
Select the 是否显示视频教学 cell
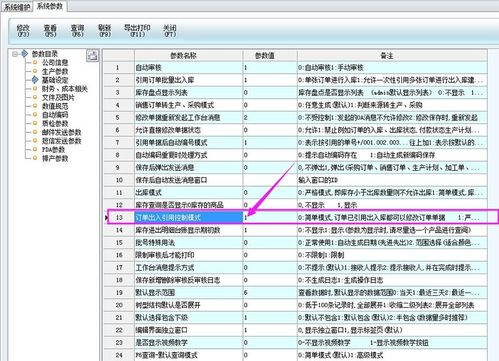(189, 342)
